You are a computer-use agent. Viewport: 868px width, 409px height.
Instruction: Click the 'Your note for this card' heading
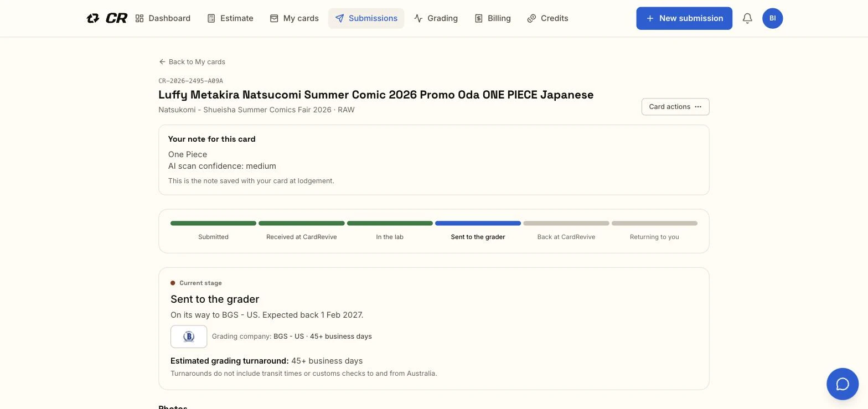212,139
